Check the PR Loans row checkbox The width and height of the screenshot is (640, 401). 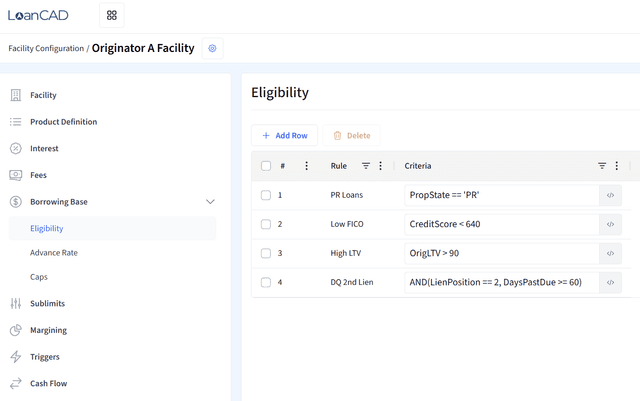tap(266, 195)
